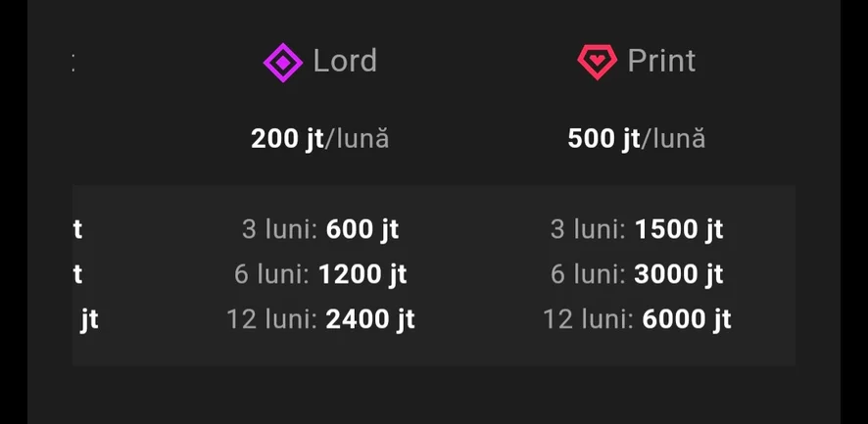Click the /lună suffix after 500 jt
Image resolution: width=868 pixels, height=424 pixels.
674,139
